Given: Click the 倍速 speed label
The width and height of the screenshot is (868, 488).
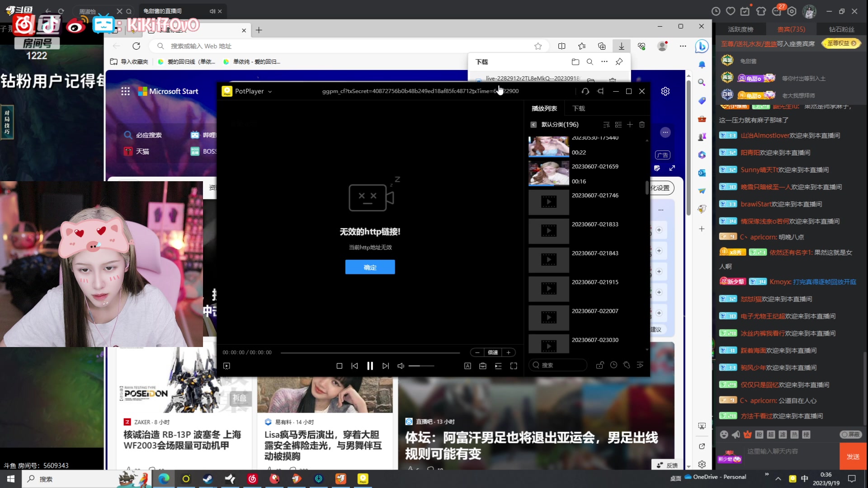Looking at the screenshot, I should point(493,352).
